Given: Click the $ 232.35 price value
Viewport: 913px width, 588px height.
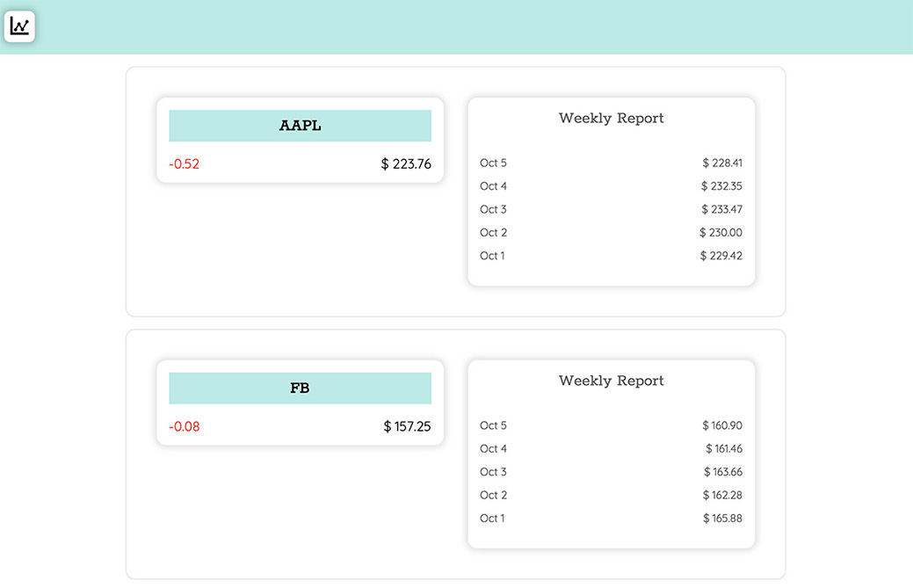Looking at the screenshot, I should 721,186.
